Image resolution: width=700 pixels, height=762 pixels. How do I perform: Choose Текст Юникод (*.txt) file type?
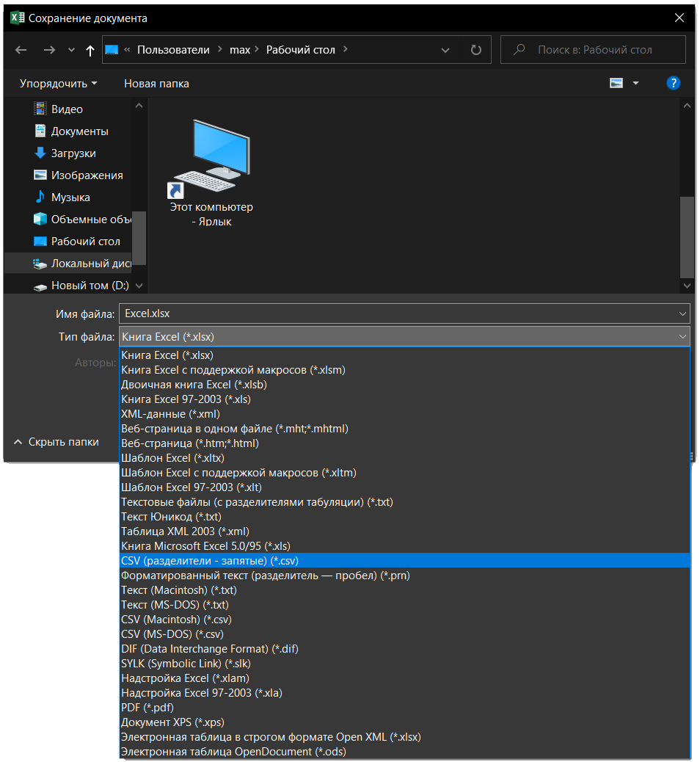(404, 517)
